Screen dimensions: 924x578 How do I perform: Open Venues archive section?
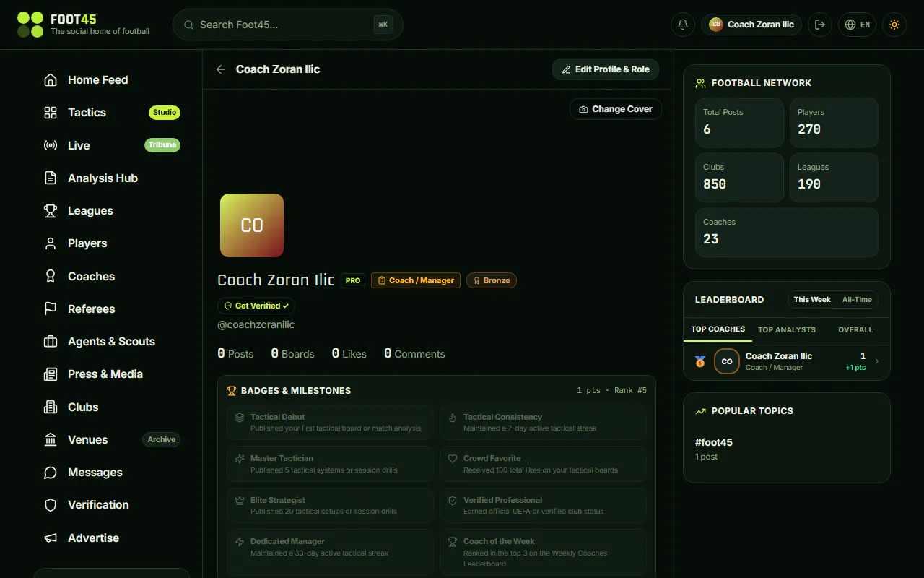[x=112, y=440]
